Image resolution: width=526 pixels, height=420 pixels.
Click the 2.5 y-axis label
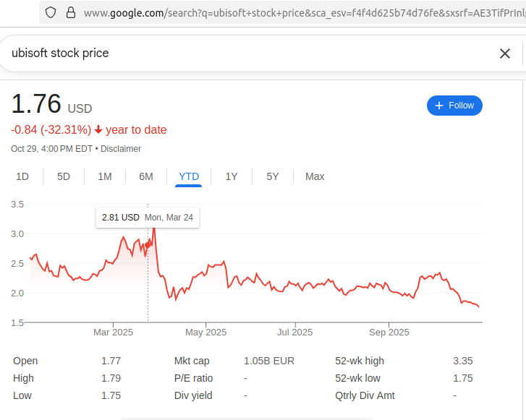(x=17, y=264)
